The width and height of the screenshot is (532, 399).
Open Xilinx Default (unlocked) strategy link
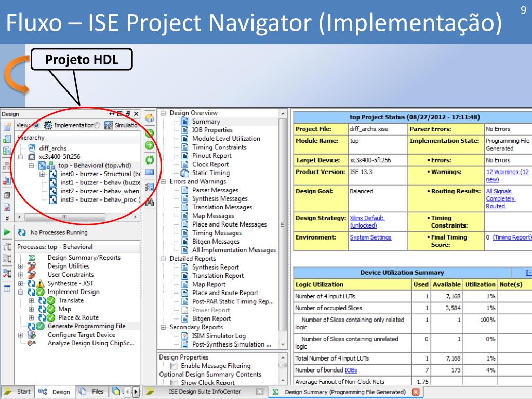coord(367,221)
